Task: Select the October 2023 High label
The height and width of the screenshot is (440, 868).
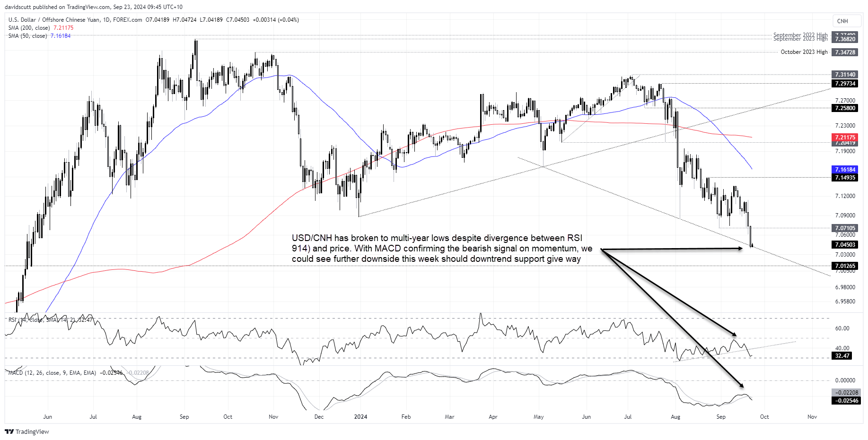Action: [x=804, y=52]
